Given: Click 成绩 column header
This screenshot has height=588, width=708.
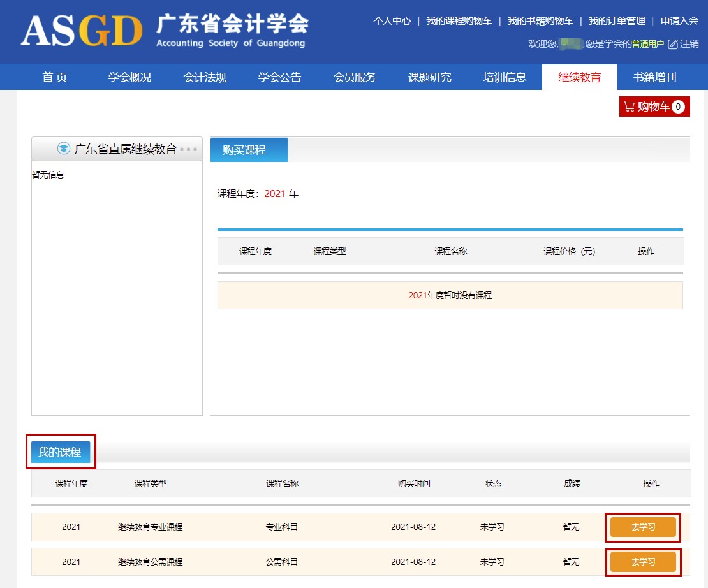Looking at the screenshot, I should pyautogui.click(x=572, y=483).
